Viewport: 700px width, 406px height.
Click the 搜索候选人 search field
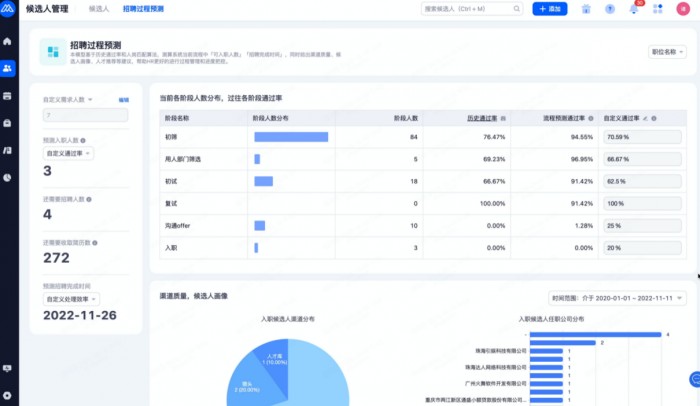click(472, 9)
